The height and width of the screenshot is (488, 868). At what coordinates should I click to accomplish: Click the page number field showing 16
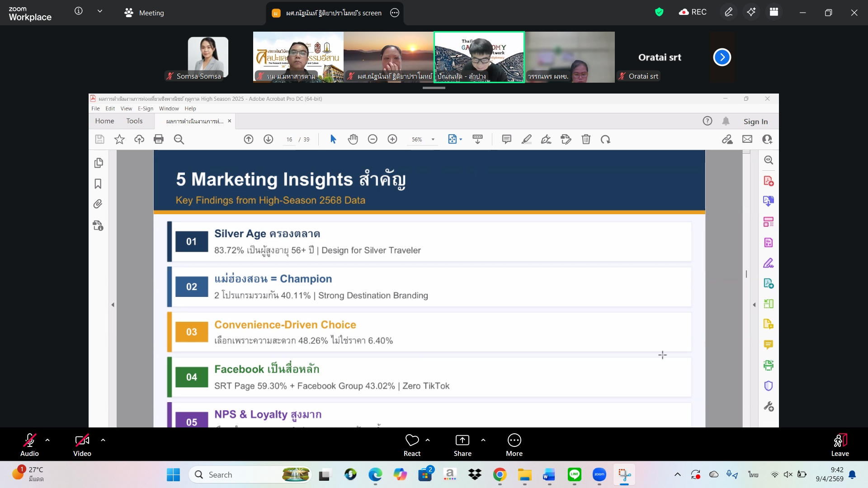[289, 139]
